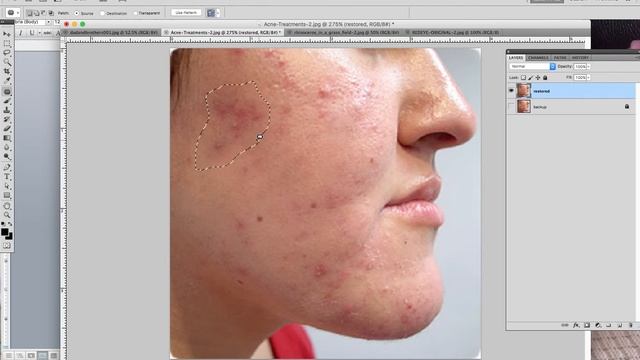The image size is (640, 360).
Task: Select the backup layer thumbnail
Action: click(523, 107)
